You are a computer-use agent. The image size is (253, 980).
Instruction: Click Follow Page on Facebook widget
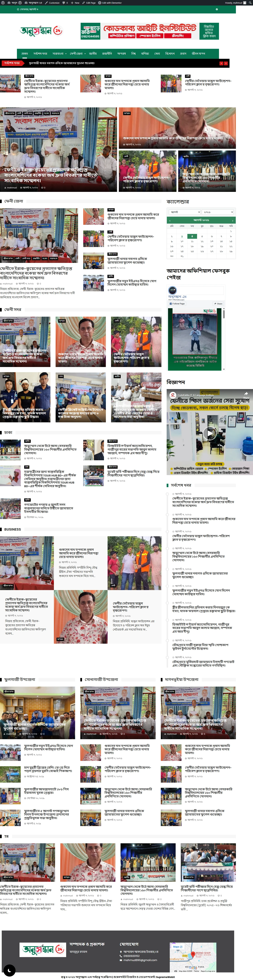click(x=177, y=304)
